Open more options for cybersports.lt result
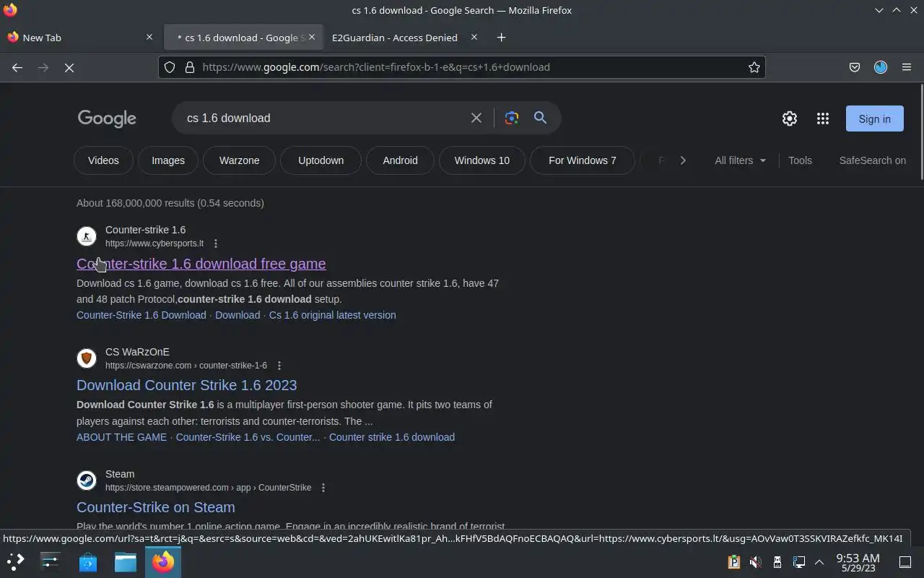This screenshot has height=578, width=924. [x=215, y=243]
